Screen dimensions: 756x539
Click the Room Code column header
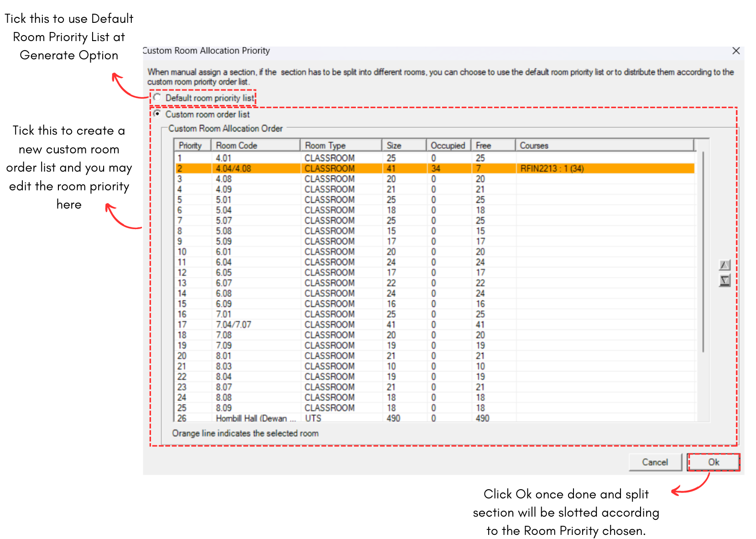[255, 146]
